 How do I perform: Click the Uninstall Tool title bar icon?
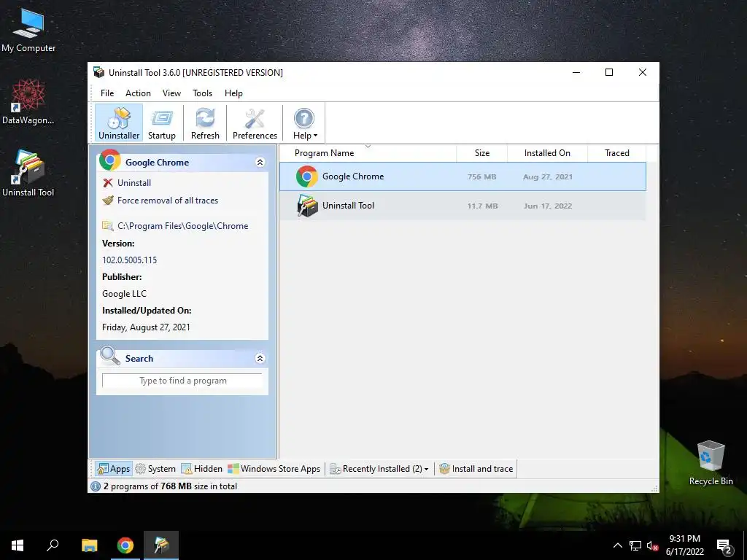click(x=98, y=72)
